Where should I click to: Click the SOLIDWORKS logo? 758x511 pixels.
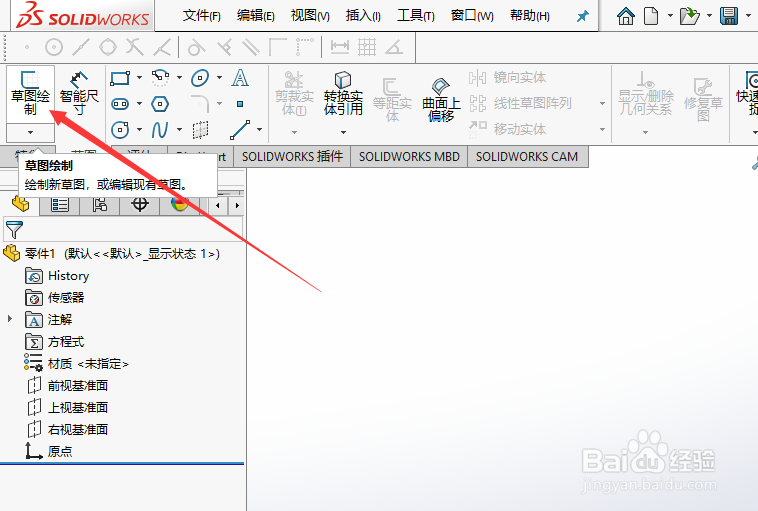pyautogui.click(x=83, y=15)
